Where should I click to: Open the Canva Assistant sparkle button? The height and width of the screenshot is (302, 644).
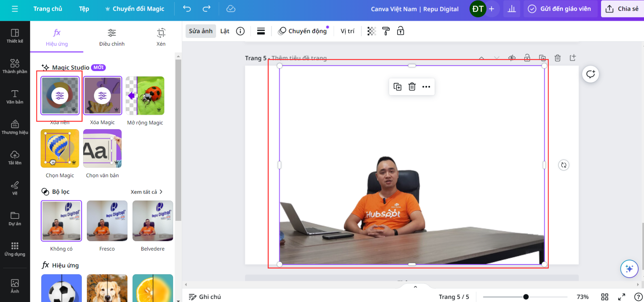coord(629,269)
